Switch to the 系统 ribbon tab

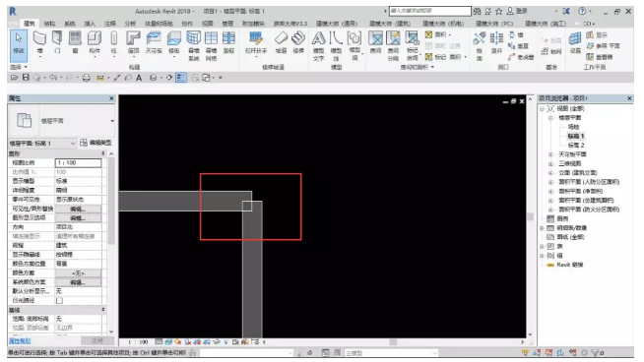[x=70, y=24]
